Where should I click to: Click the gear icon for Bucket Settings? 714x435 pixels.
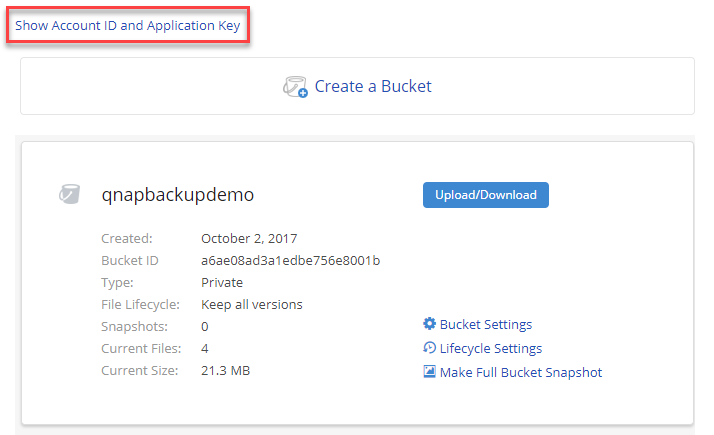pyautogui.click(x=429, y=324)
